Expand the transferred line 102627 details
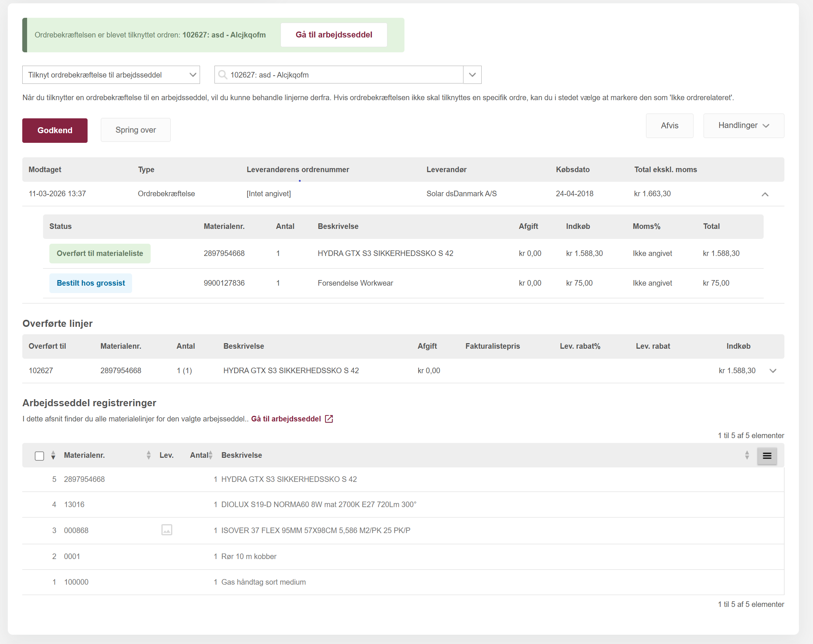The width and height of the screenshot is (813, 644). [773, 371]
